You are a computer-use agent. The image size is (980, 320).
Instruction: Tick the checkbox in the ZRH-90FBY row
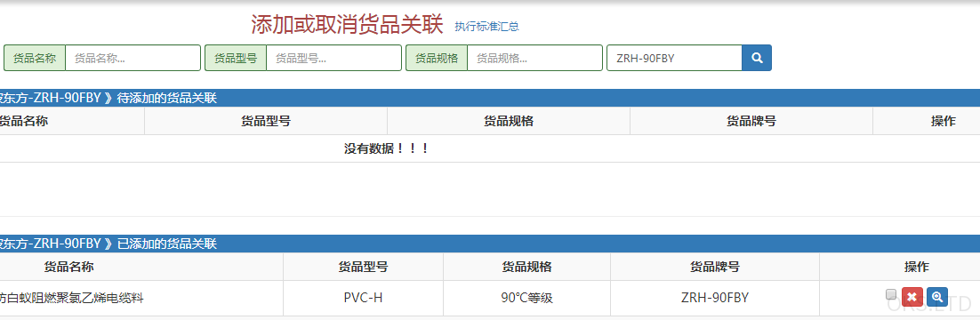pos(891,294)
